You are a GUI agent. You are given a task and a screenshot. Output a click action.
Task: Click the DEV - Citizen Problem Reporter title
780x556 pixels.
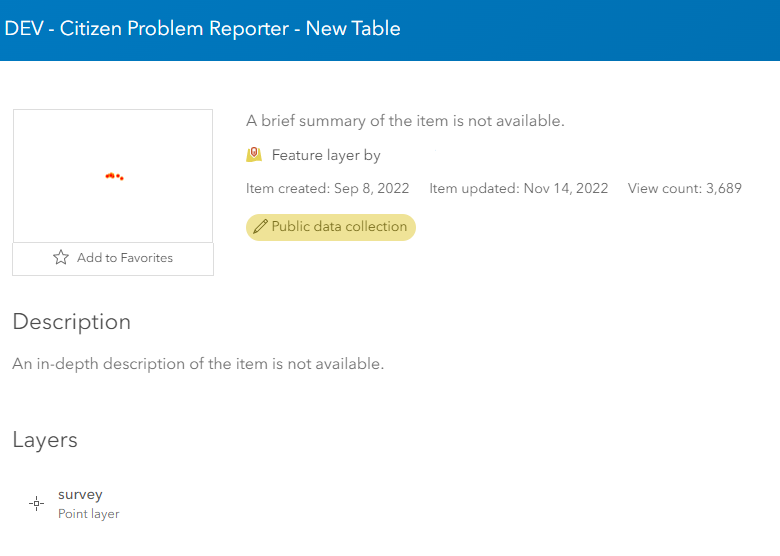203,29
